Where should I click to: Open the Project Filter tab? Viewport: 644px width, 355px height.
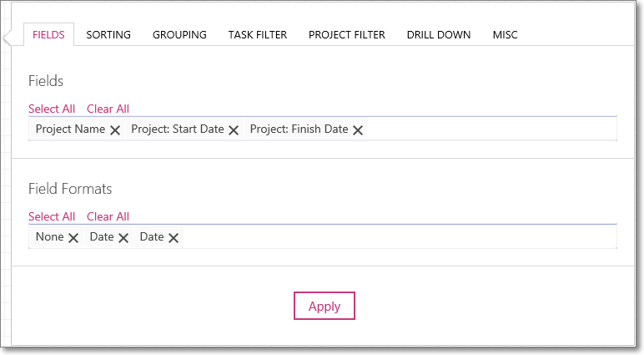tap(347, 35)
